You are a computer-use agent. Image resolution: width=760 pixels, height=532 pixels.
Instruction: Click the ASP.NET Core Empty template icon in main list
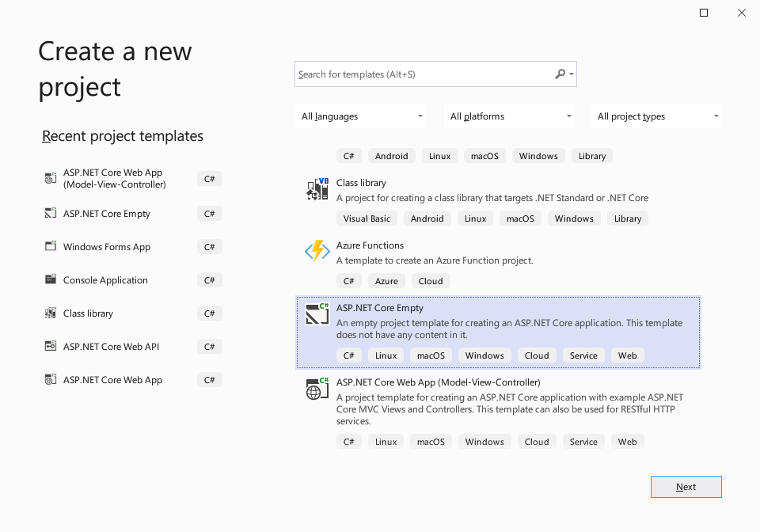[x=317, y=314]
